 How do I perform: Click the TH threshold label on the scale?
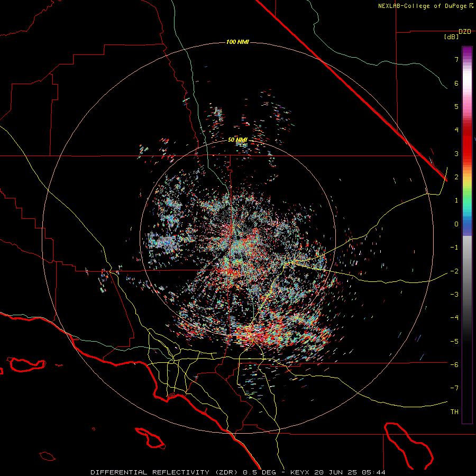point(454,412)
